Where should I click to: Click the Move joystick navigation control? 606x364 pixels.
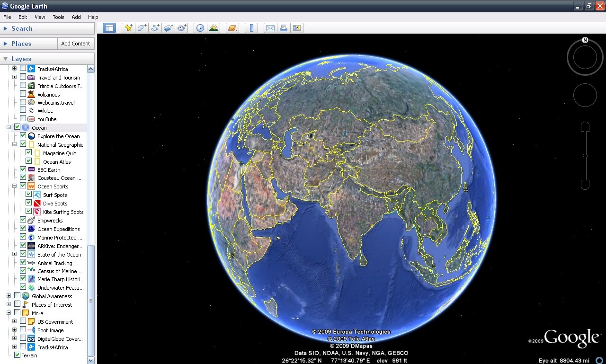pyautogui.click(x=585, y=95)
